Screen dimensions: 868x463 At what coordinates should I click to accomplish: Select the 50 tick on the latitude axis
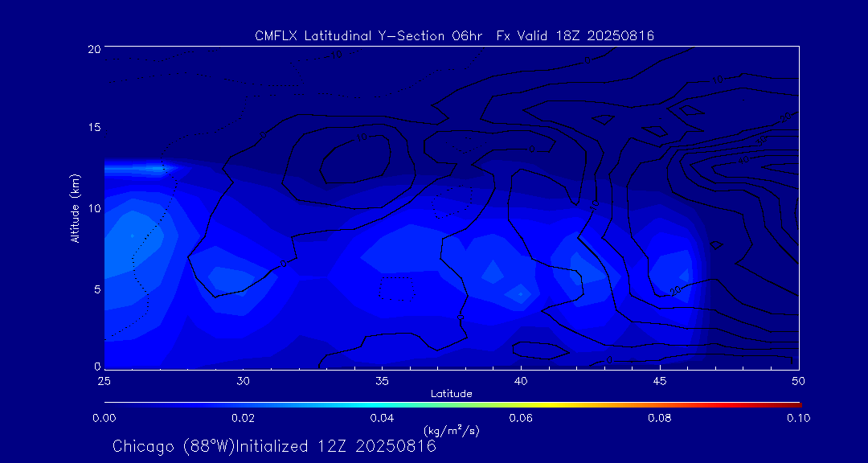tap(798, 379)
